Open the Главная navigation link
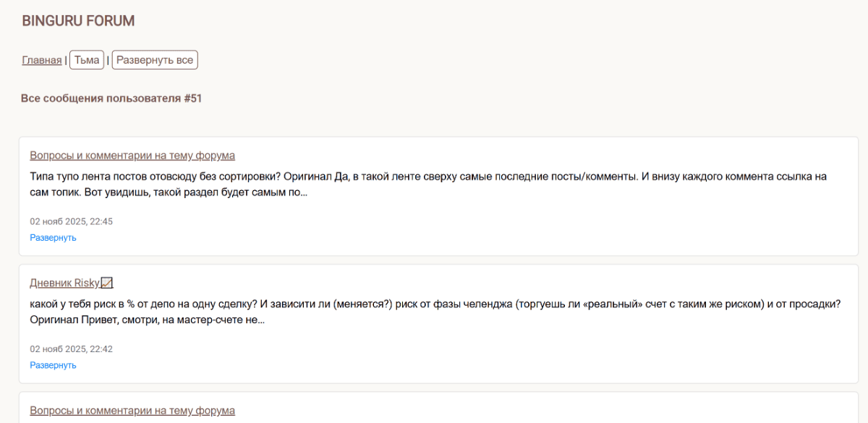The height and width of the screenshot is (423, 868). 42,60
